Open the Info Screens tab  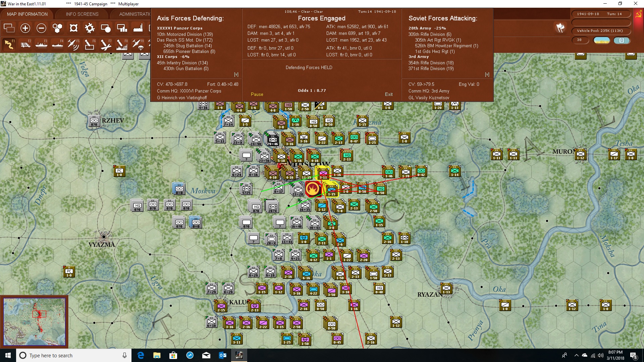click(x=82, y=14)
